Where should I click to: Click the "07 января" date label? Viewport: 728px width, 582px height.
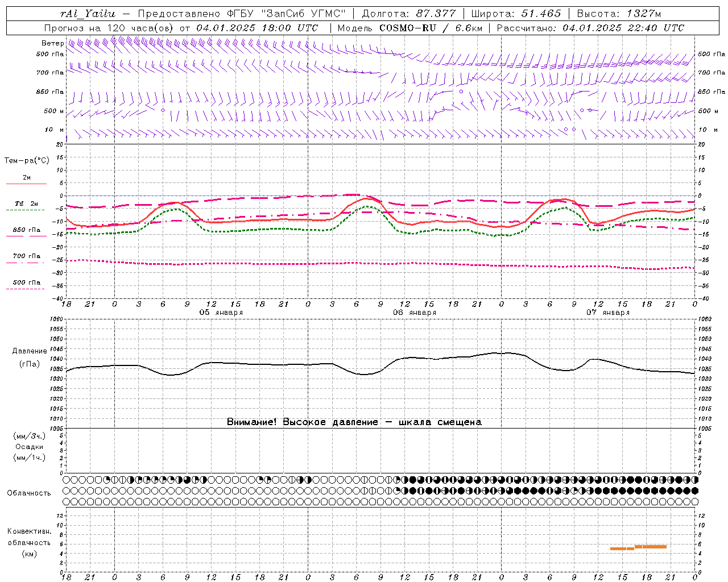(608, 313)
